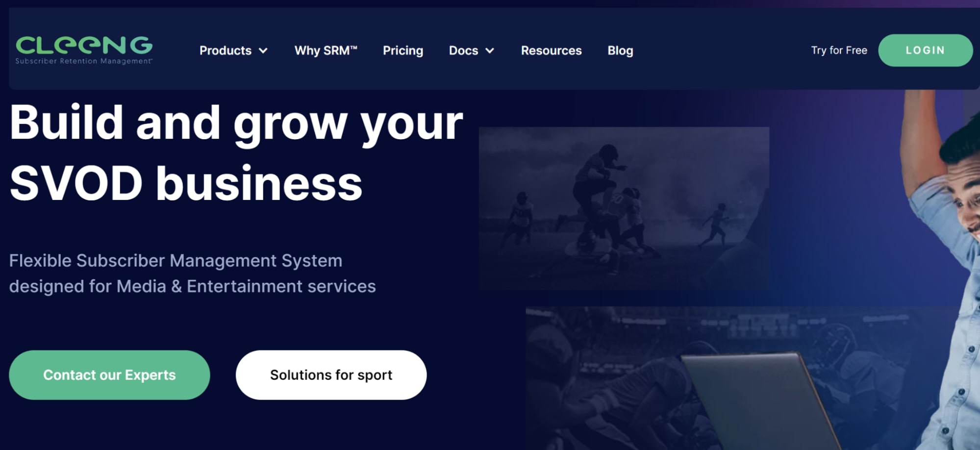Navigate to Resources
980x450 pixels.
pyautogui.click(x=551, y=50)
